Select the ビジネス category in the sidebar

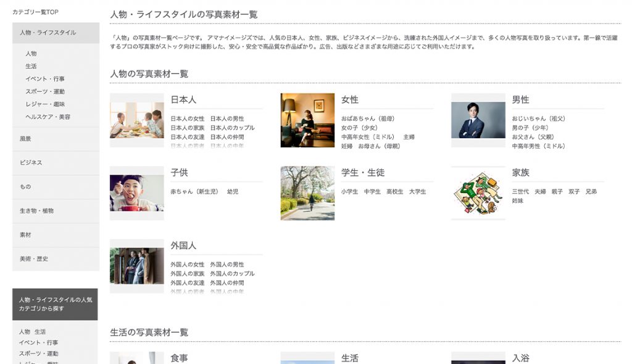(56, 163)
